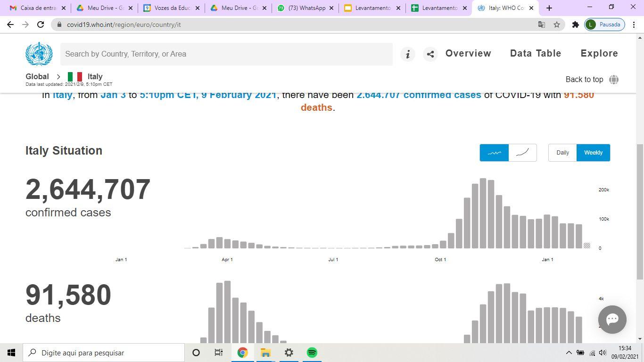The height and width of the screenshot is (362, 644).
Task: Open the Chrome three-dot menu
Action: 634,25
